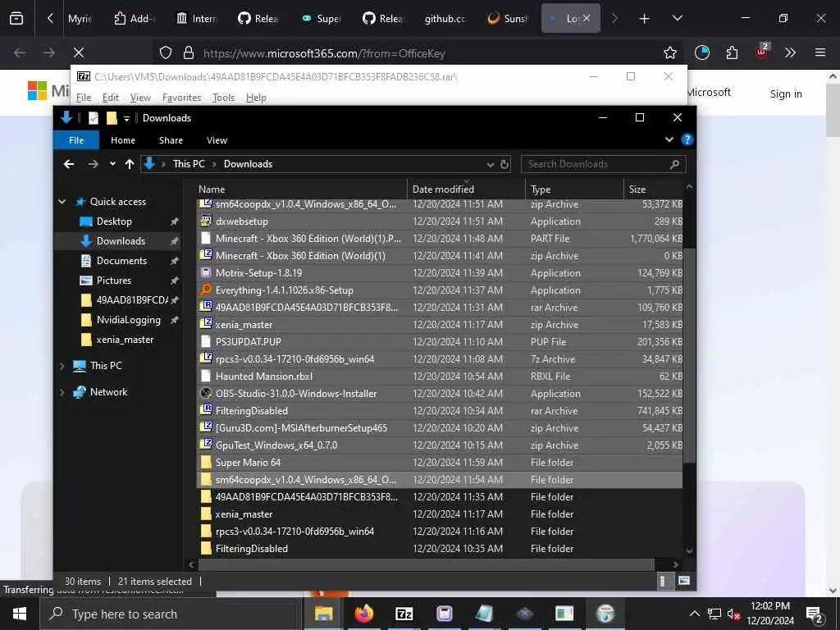This screenshot has width=840, height=630.
Task: Click New Folder icon in Explorer title bar
Action: [x=112, y=118]
